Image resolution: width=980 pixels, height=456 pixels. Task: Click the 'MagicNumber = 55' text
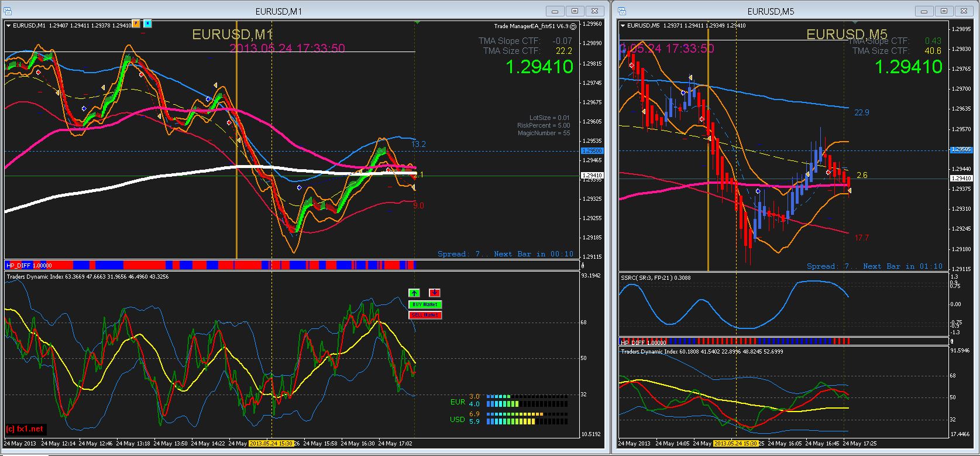544,133
